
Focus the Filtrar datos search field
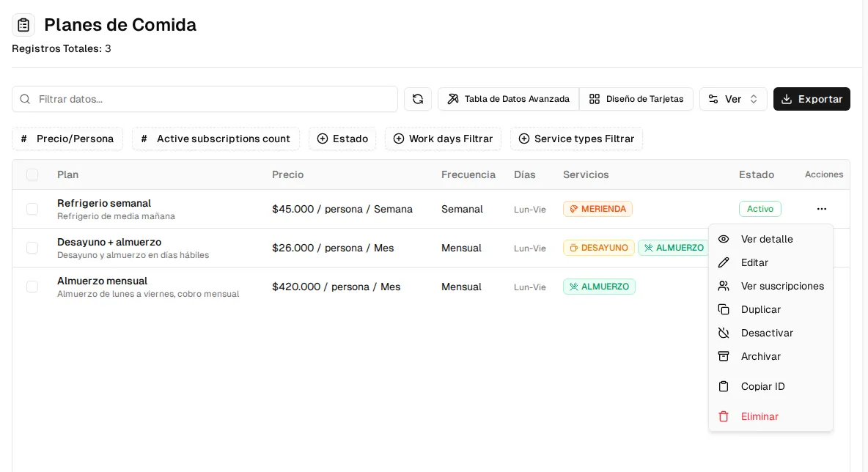point(205,99)
